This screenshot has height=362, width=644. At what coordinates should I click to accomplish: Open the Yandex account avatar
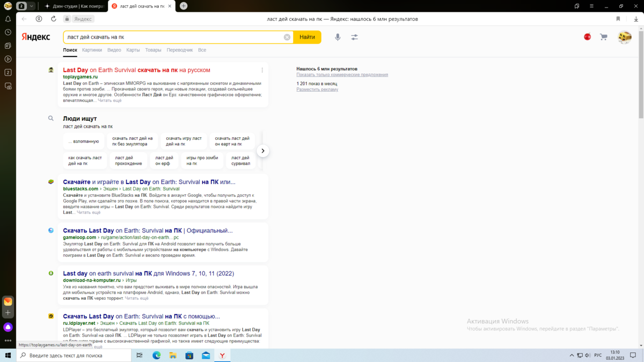tap(625, 37)
